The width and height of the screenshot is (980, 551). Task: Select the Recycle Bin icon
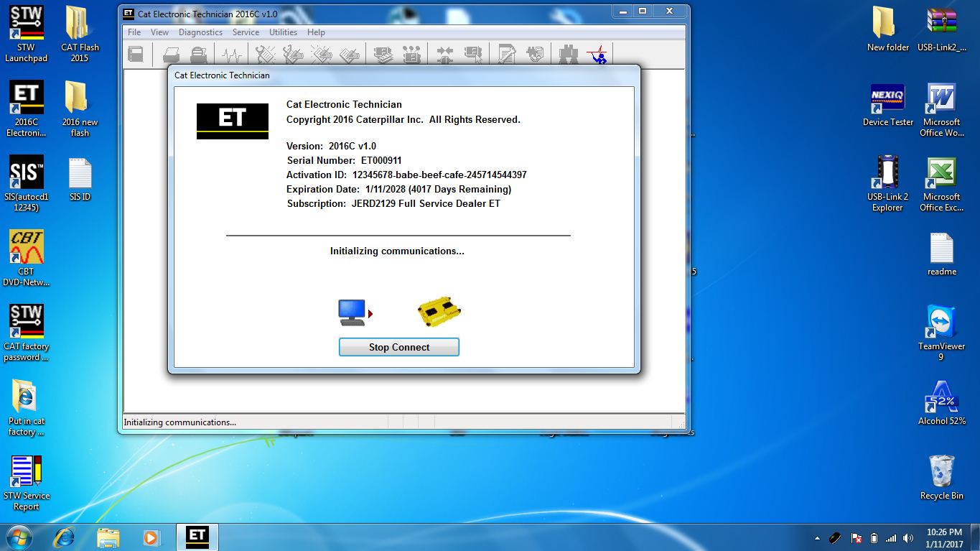coord(941,477)
